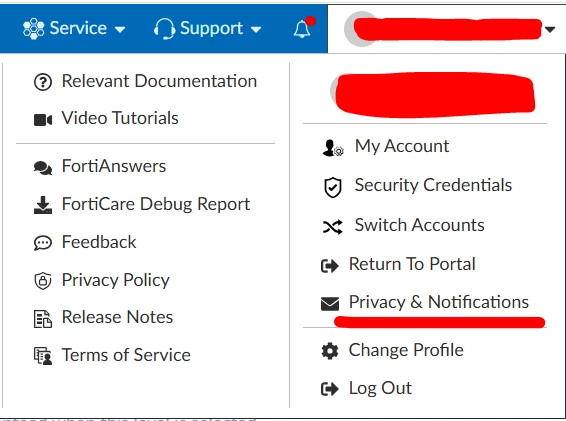Click the notification bell icon

[302, 29]
